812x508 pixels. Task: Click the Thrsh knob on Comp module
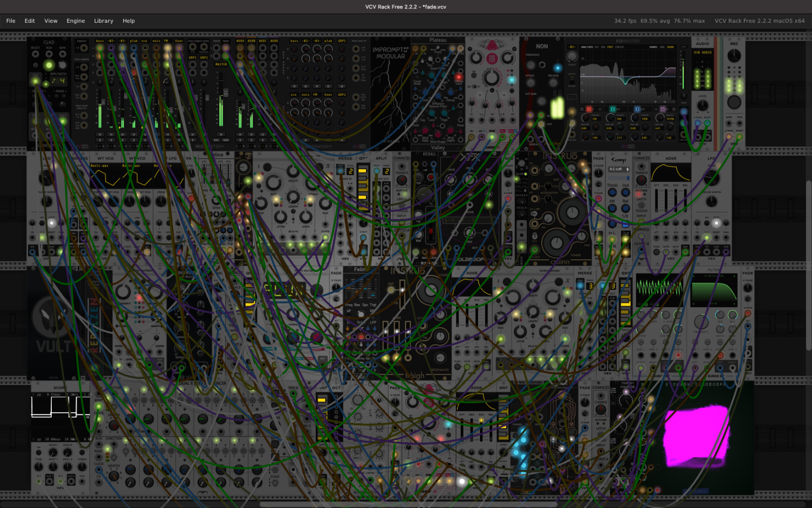coord(612,193)
